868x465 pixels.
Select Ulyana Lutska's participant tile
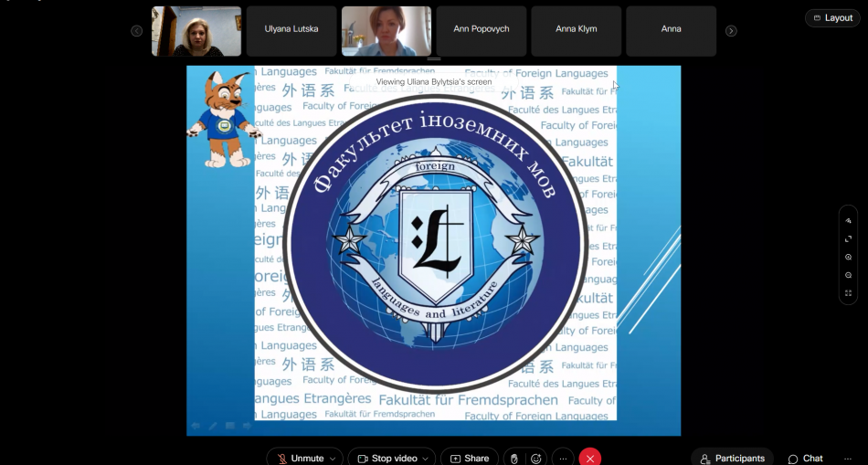point(291,31)
